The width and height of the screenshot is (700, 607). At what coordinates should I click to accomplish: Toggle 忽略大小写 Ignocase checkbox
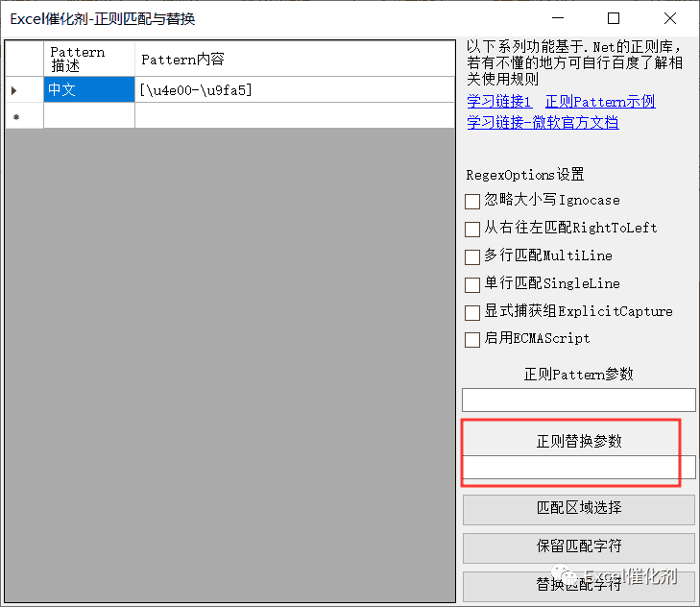tap(471, 201)
